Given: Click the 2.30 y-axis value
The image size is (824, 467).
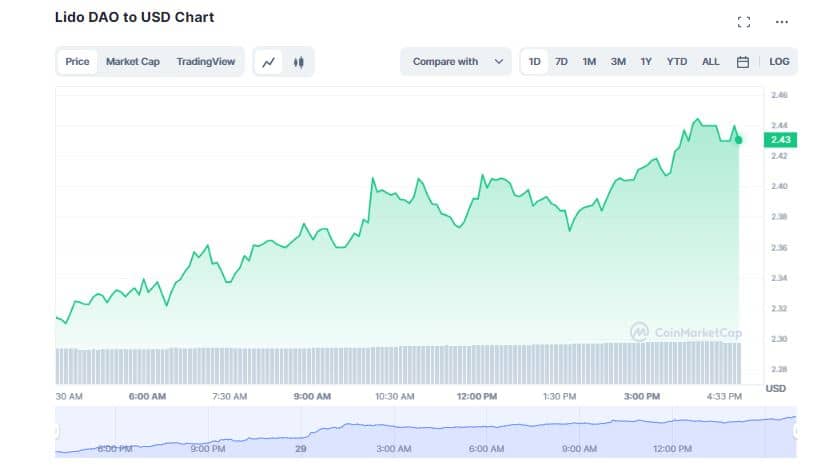Looking at the screenshot, I should point(779,339).
